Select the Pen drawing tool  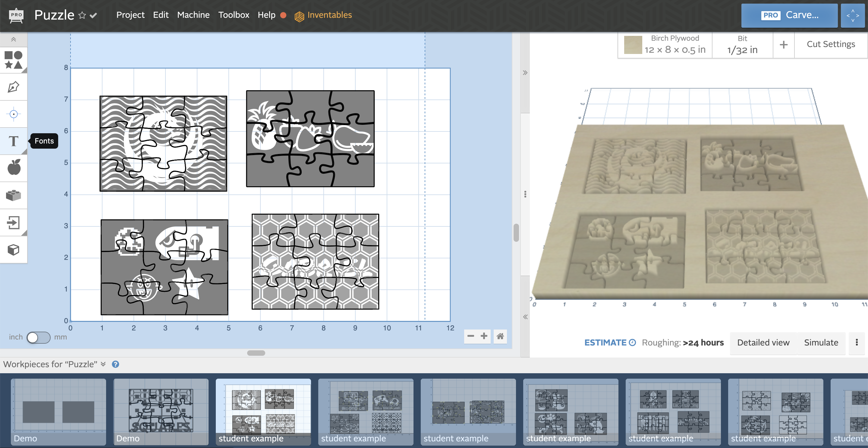pyautogui.click(x=14, y=87)
